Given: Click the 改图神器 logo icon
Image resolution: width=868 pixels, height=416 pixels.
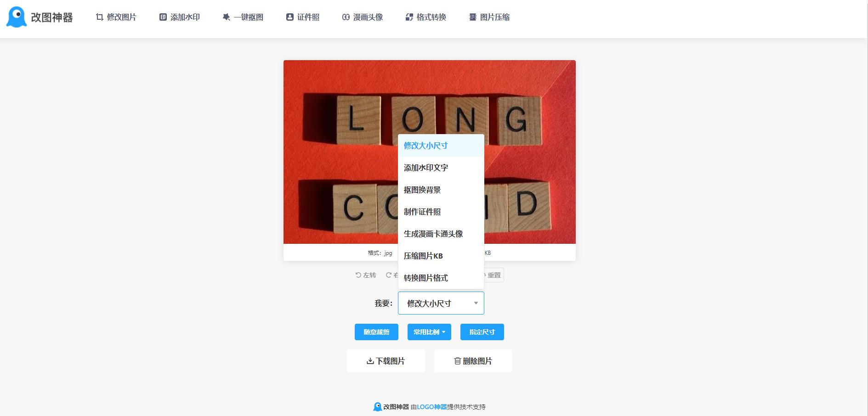Looking at the screenshot, I should 17,17.
